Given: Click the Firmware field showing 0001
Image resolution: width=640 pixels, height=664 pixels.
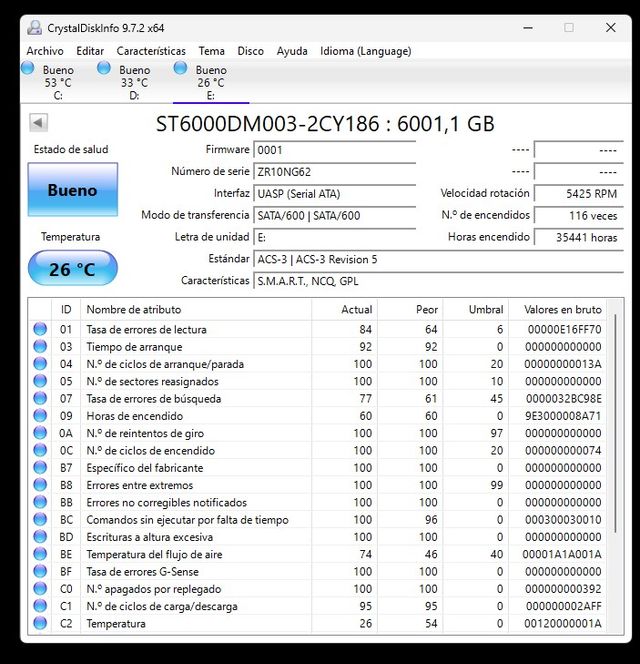Looking at the screenshot, I should click(x=335, y=150).
